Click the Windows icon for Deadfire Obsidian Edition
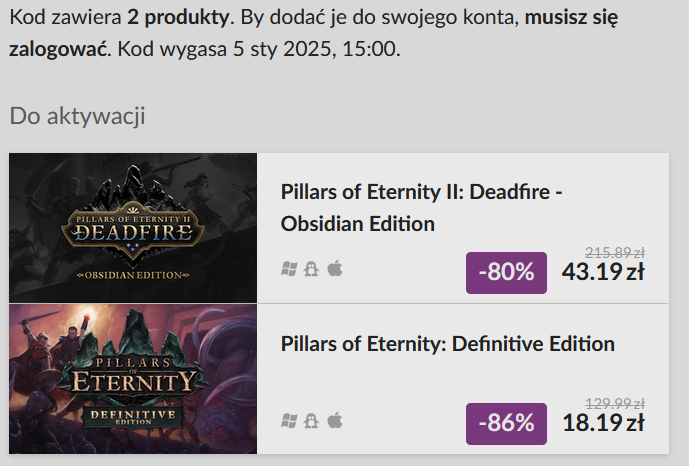Viewport: 689px width, 466px height. [x=289, y=270]
